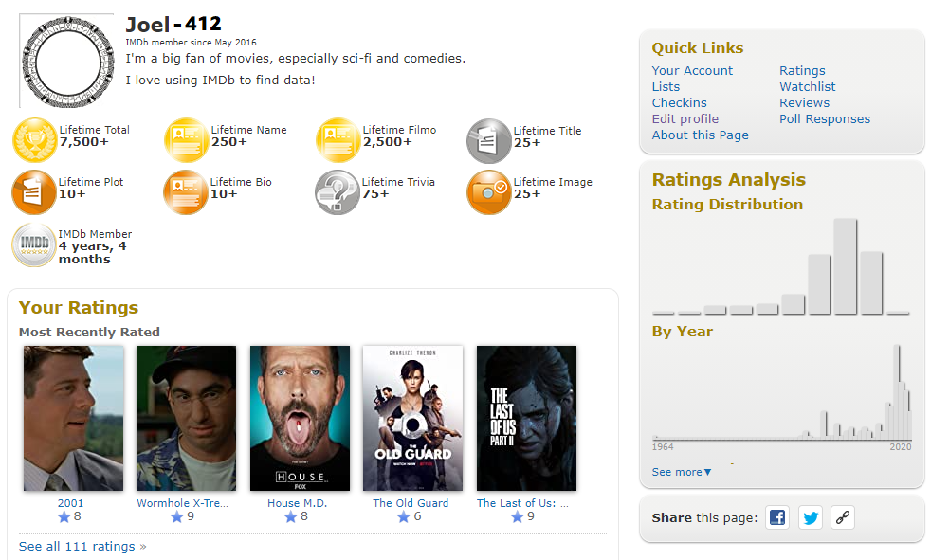This screenshot has height=560, width=931.
Task: Expand See more in Ratings Analysis
Action: (681, 472)
